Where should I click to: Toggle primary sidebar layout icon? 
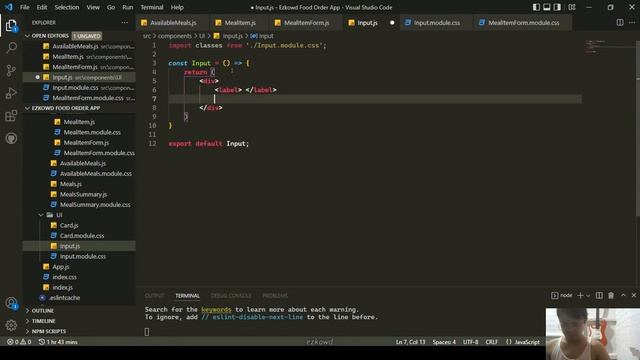[536, 7]
